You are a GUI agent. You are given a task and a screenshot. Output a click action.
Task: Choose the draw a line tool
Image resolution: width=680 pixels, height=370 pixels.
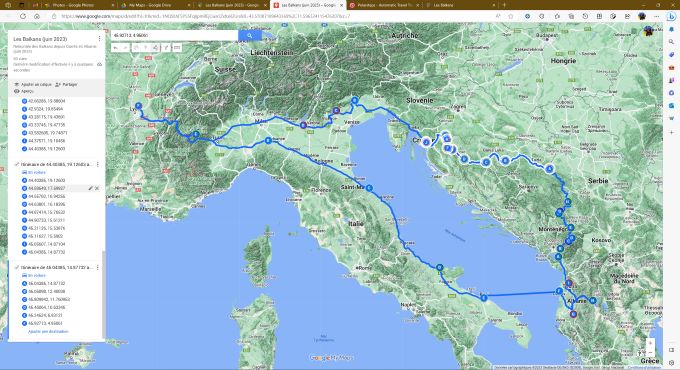pos(156,48)
